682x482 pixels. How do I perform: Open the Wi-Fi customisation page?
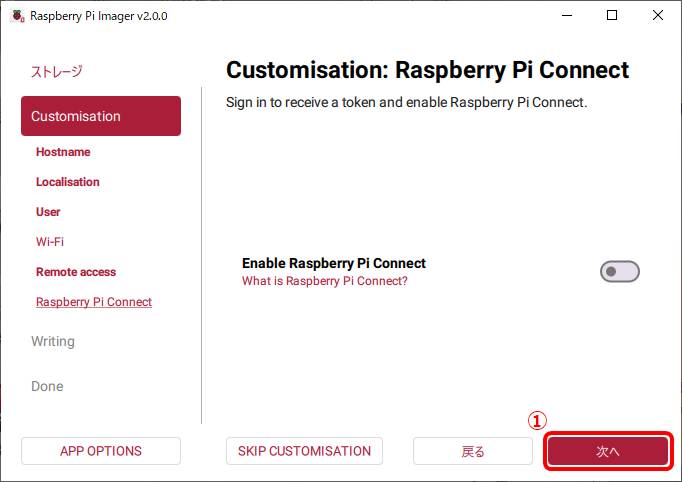pyautogui.click(x=50, y=242)
